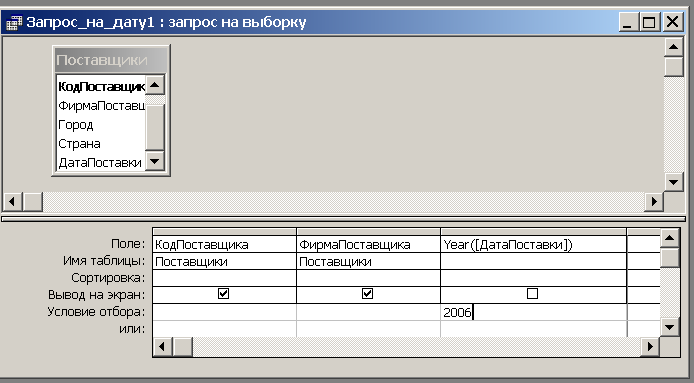Select the Year column via its column selector
Viewport: 694px width, 383px height.
pyautogui.click(x=533, y=232)
